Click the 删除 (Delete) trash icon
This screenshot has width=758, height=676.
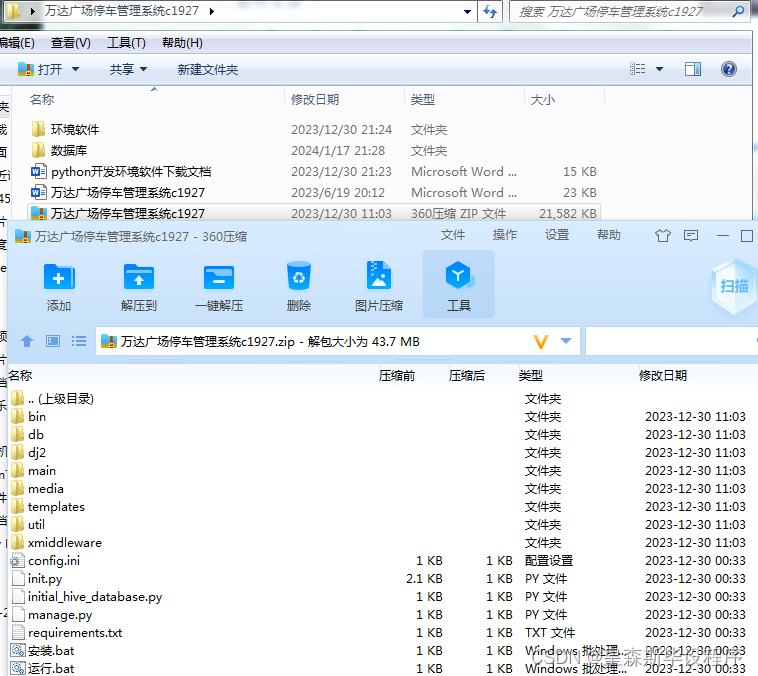click(299, 276)
